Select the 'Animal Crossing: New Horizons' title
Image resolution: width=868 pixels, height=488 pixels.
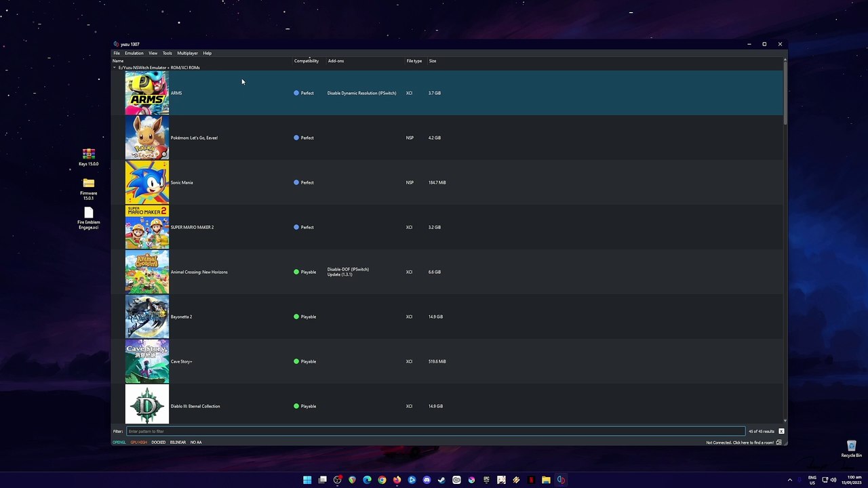(x=199, y=272)
